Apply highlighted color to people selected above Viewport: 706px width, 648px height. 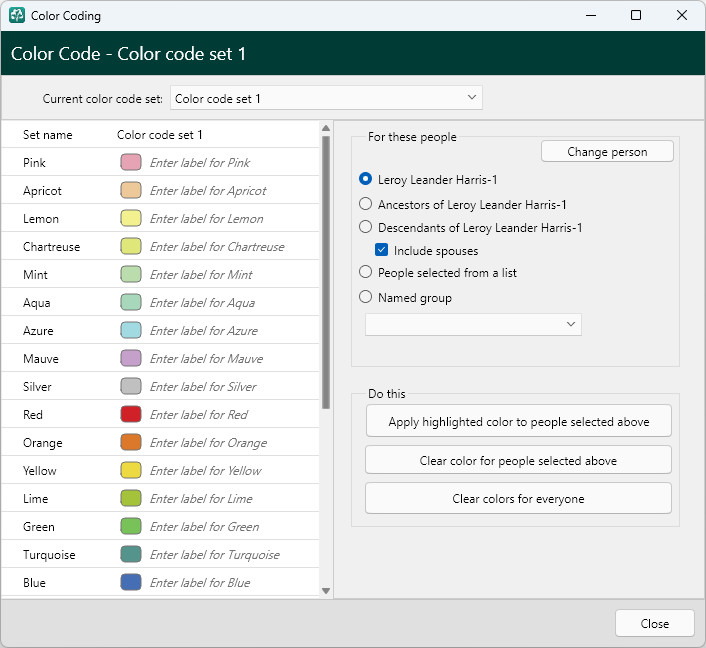(518, 421)
